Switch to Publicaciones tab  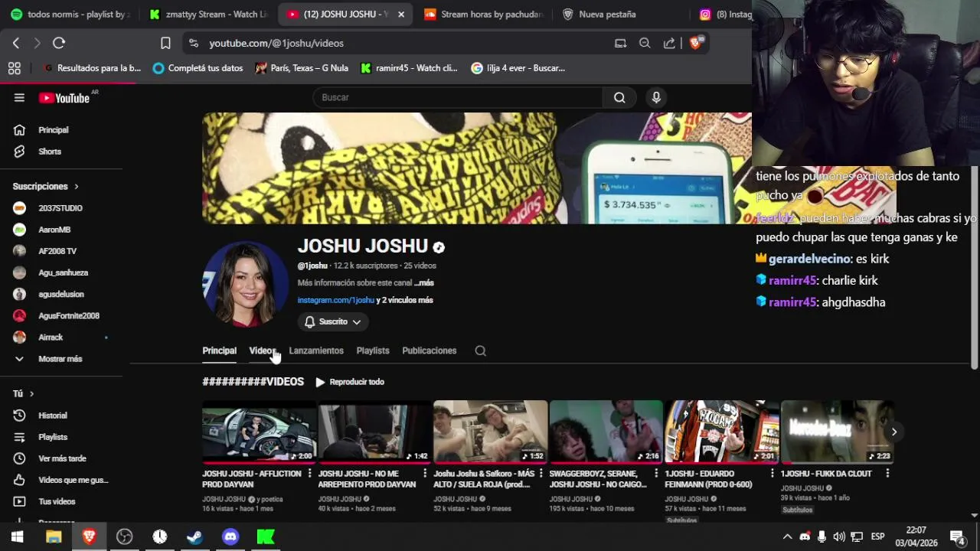[430, 350]
